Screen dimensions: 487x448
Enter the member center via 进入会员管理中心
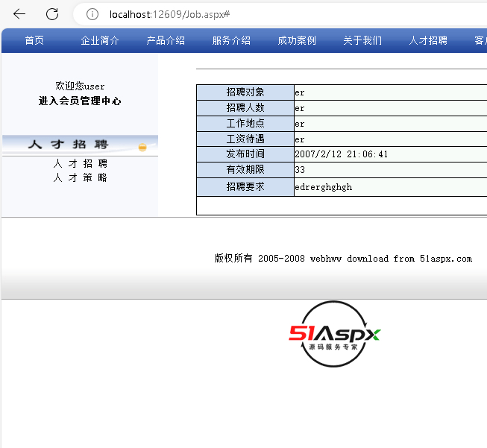pos(80,101)
